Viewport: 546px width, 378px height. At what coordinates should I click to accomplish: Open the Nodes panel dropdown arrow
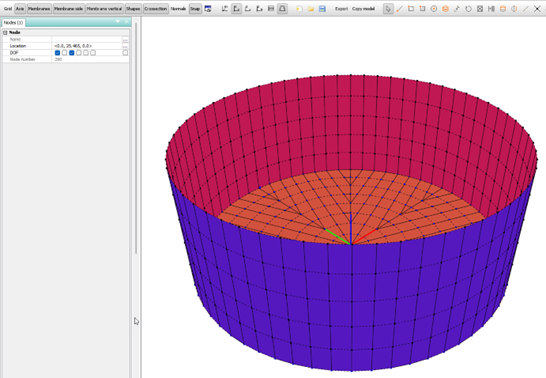pos(118,22)
